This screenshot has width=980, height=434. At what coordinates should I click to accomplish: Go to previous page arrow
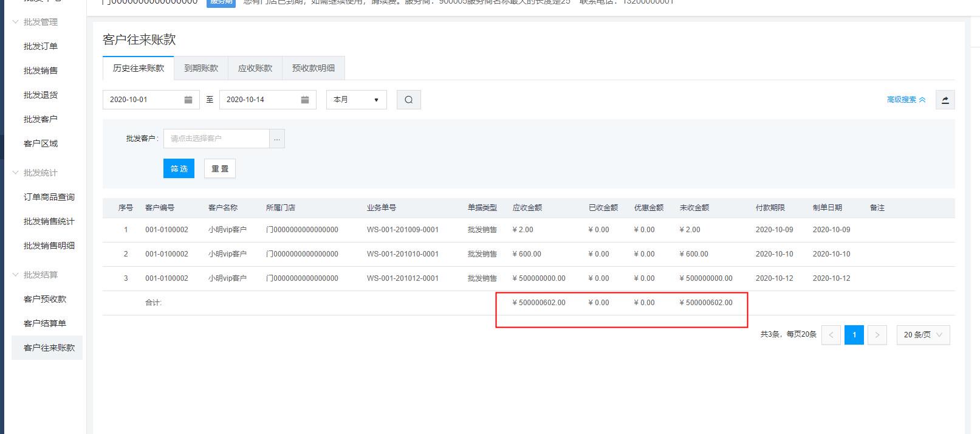pos(831,335)
